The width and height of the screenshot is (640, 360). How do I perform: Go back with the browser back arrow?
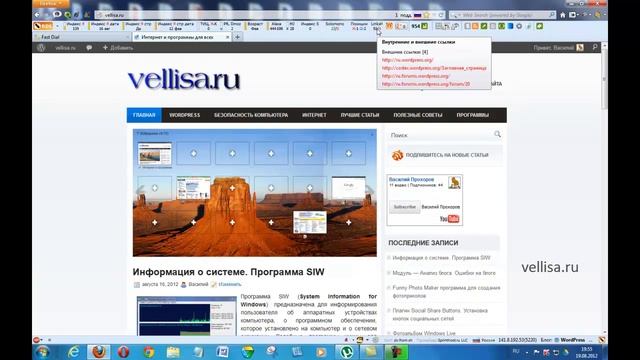(37, 15)
